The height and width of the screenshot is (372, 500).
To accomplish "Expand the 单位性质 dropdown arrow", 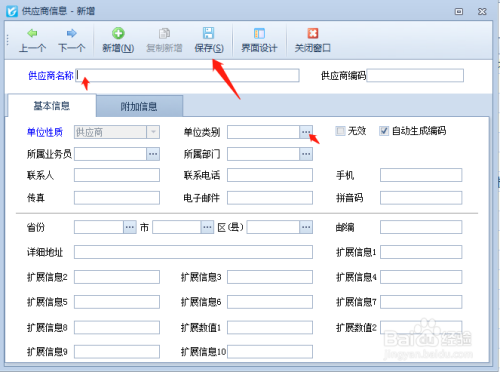I will [x=153, y=132].
